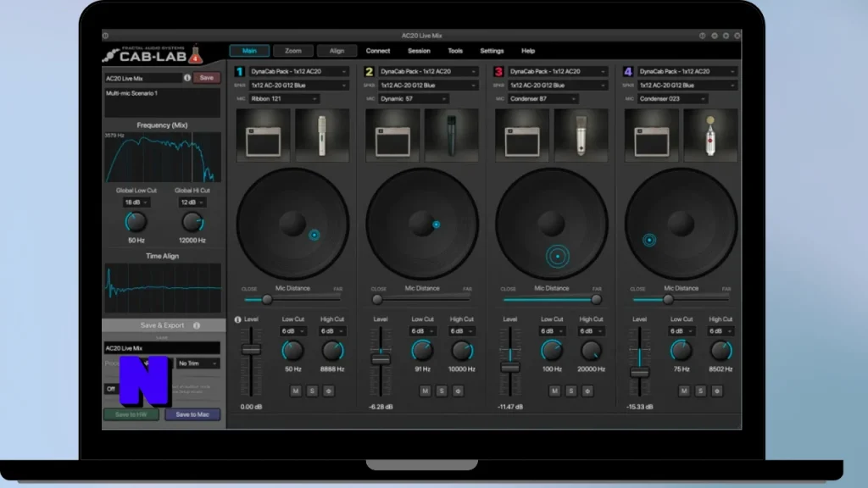Solo channel 1 with S button
The height and width of the screenshot is (488, 868).
point(312,391)
